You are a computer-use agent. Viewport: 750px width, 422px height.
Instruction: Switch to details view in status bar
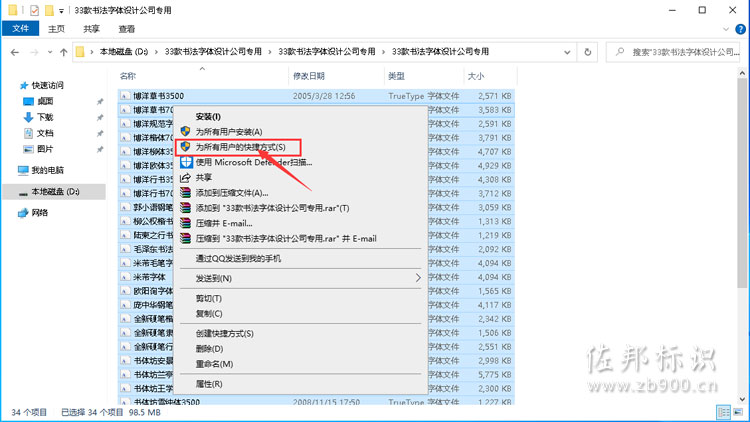(725, 411)
